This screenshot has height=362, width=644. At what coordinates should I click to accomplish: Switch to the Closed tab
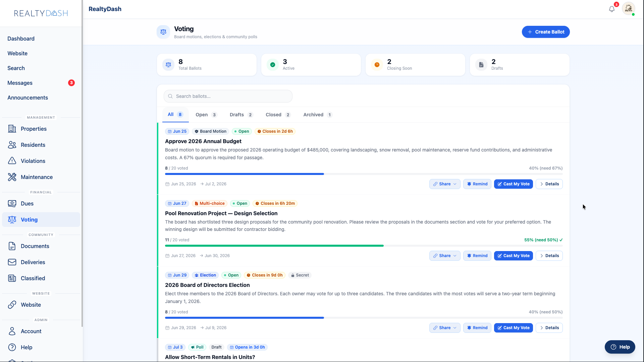click(278, 115)
